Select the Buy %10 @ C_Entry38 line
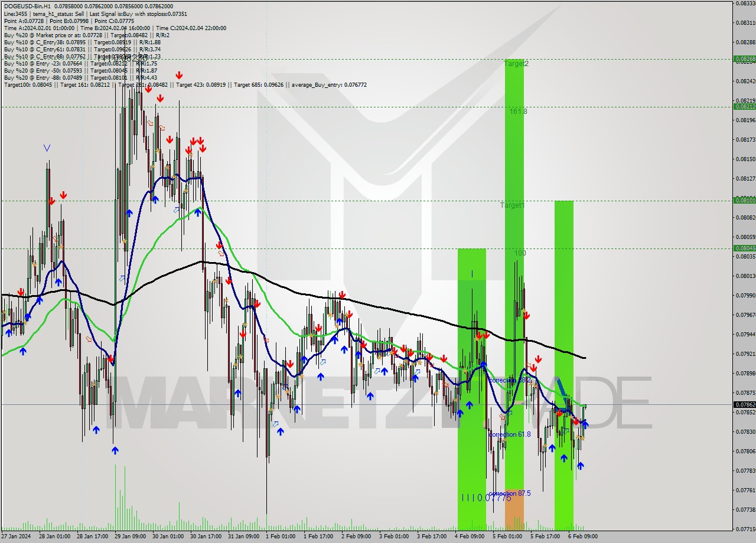This screenshot has height=543, width=756. coord(82,42)
